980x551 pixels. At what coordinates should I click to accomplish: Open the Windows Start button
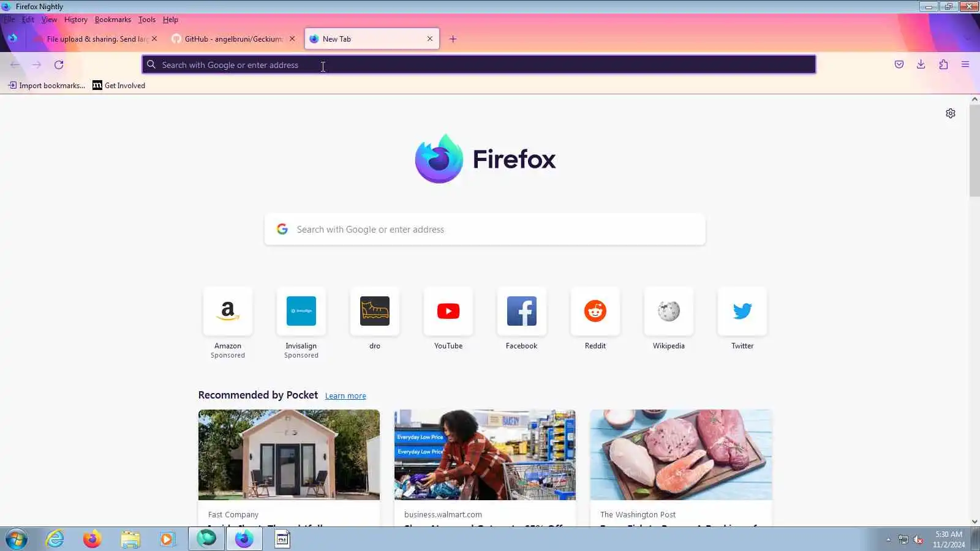coord(17,539)
